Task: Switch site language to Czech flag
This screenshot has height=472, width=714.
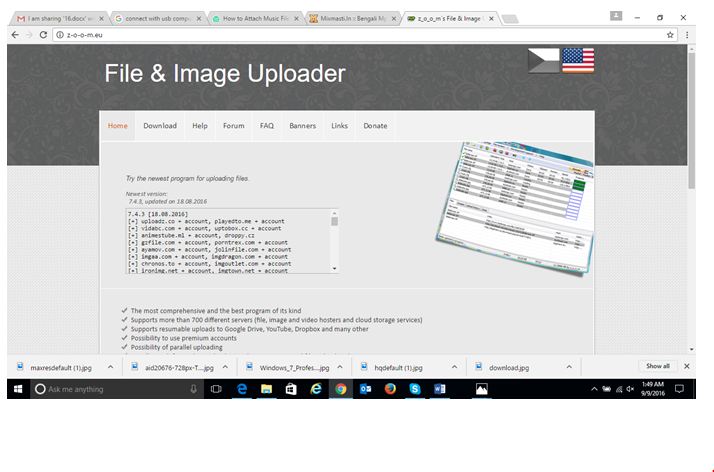Action: point(543,60)
